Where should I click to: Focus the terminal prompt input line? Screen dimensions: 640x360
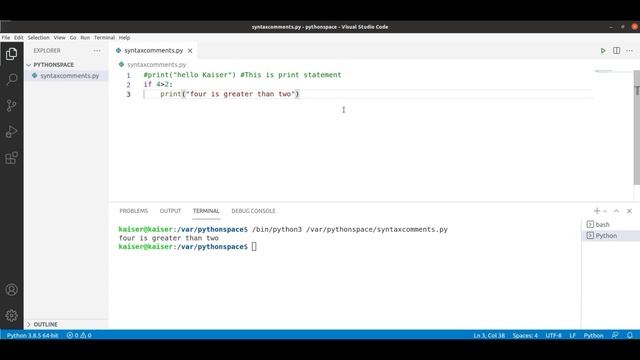187,247
